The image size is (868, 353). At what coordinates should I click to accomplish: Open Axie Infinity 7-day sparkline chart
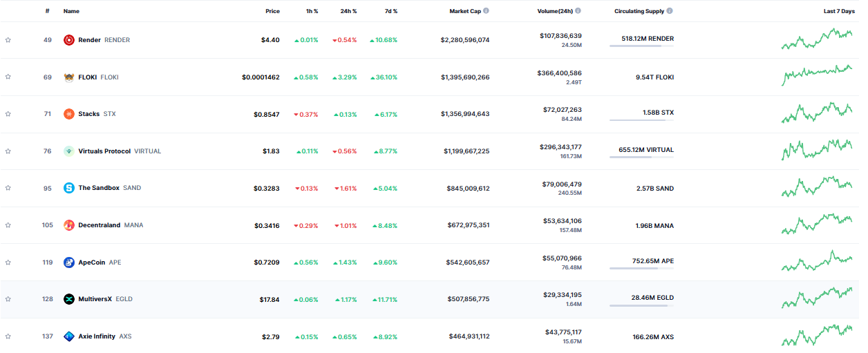[817, 335]
